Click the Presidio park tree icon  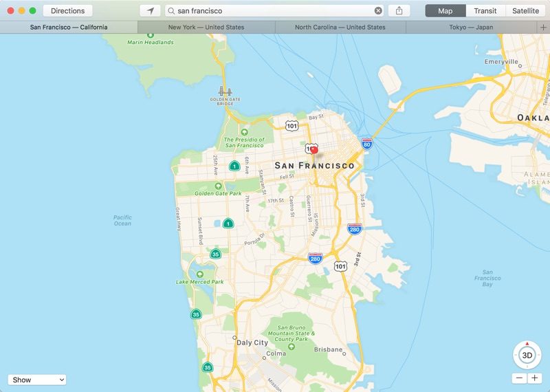click(245, 132)
